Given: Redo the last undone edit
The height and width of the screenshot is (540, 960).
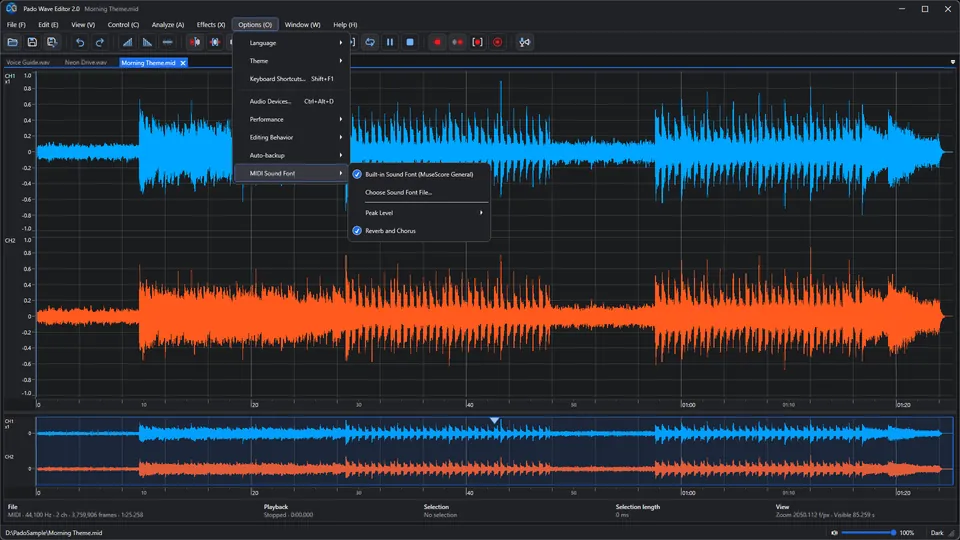Looking at the screenshot, I should (100, 42).
